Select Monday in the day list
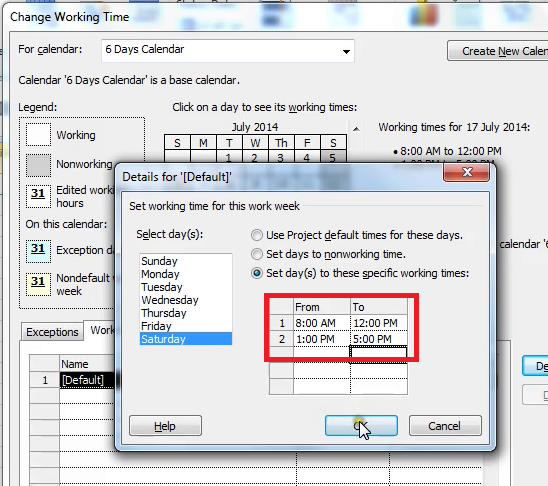 pos(186,274)
